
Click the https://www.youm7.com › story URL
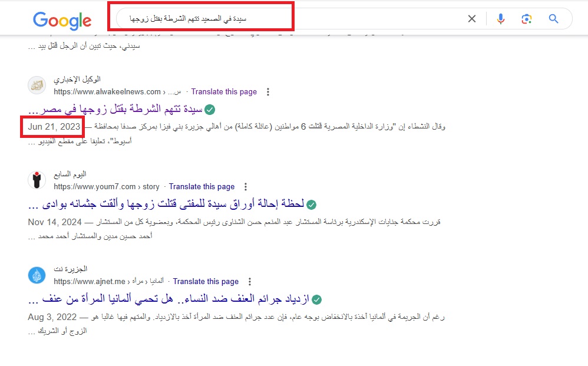(106, 187)
